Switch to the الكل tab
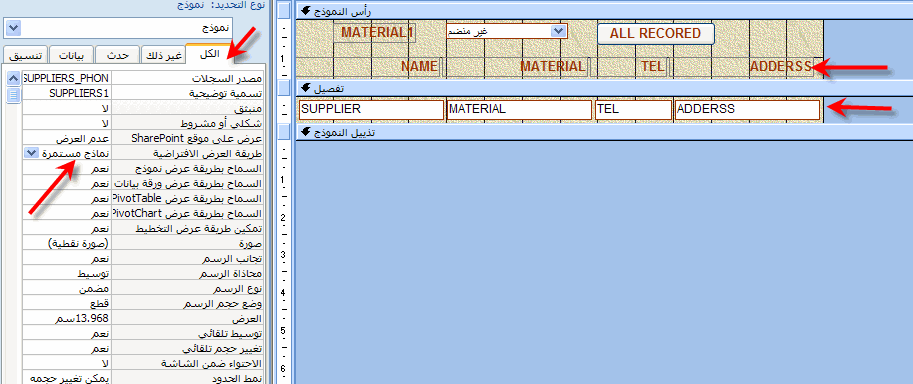 [x=209, y=54]
